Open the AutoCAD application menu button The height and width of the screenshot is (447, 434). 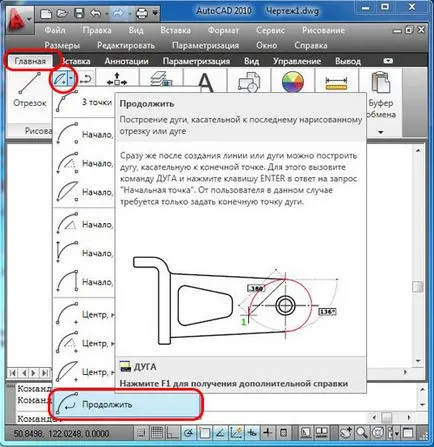19,20
